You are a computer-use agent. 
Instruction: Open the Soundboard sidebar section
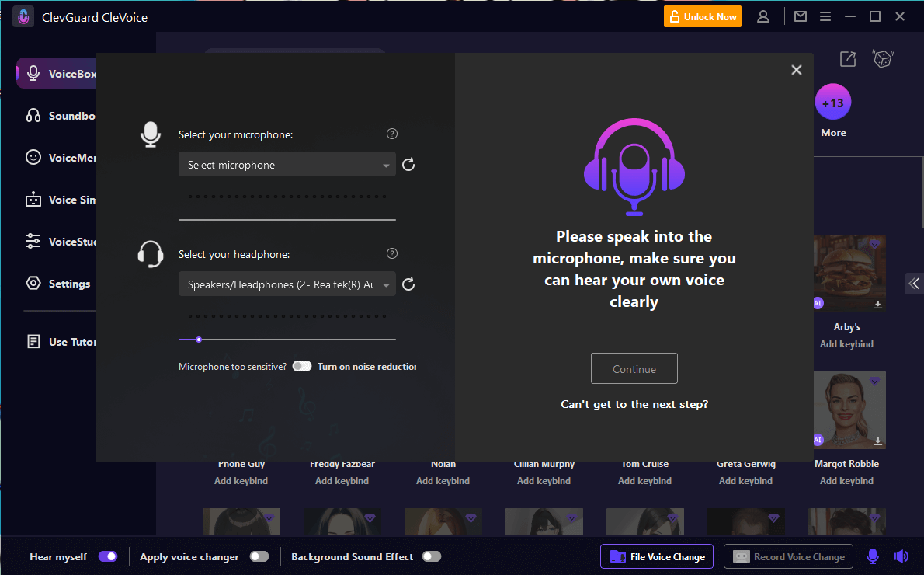click(60, 116)
